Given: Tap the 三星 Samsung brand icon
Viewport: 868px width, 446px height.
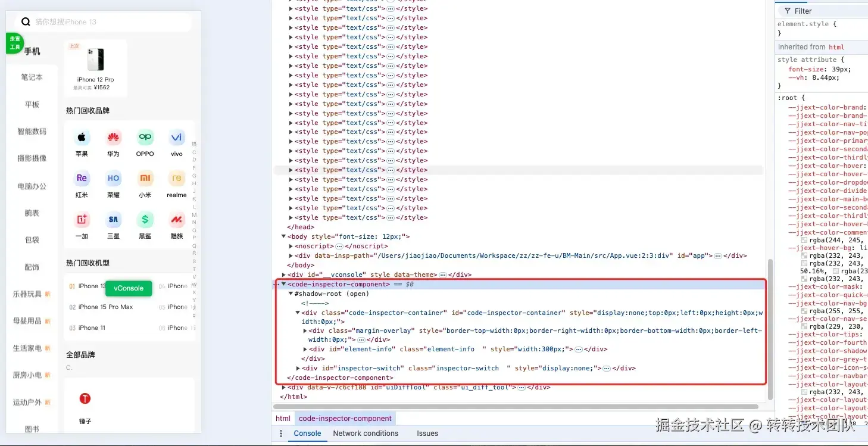Looking at the screenshot, I should coord(113,220).
